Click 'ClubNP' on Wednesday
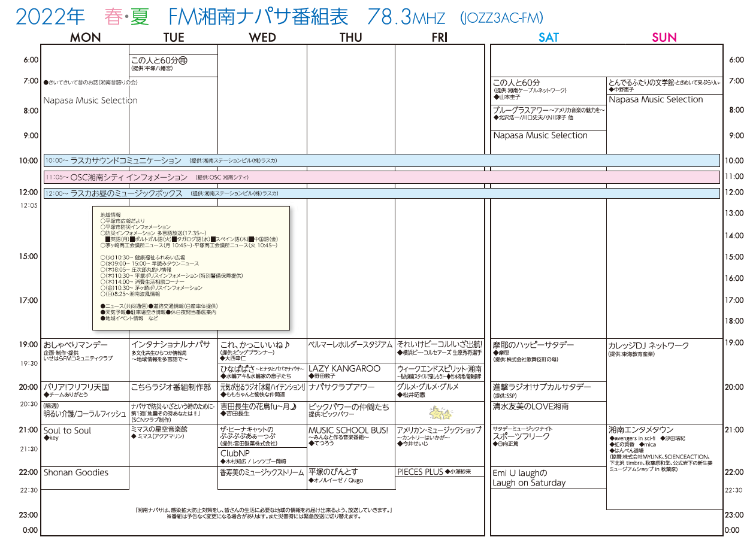 click(x=236, y=453)
